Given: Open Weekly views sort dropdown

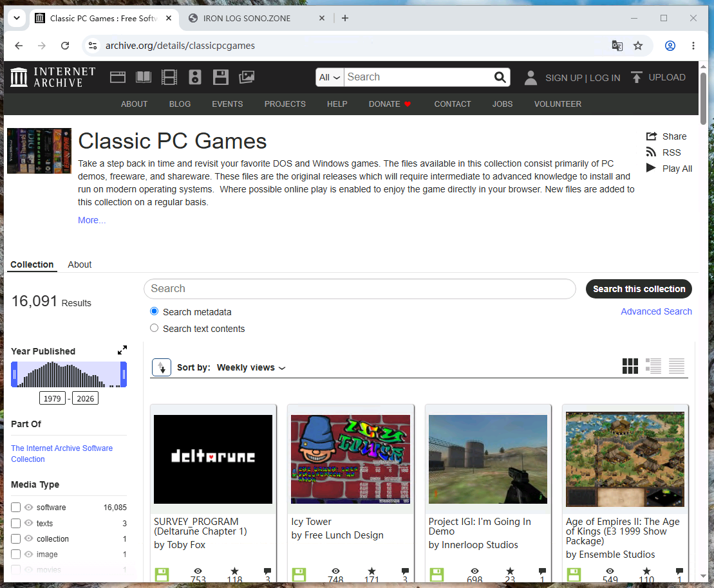Looking at the screenshot, I should tap(251, 367).
